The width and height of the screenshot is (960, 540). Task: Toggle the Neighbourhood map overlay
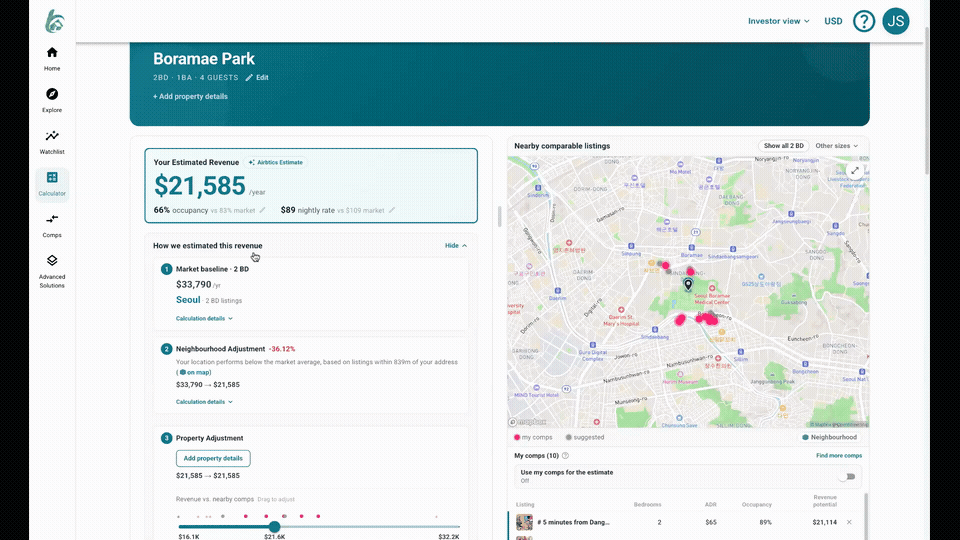[x=830, y=437]
